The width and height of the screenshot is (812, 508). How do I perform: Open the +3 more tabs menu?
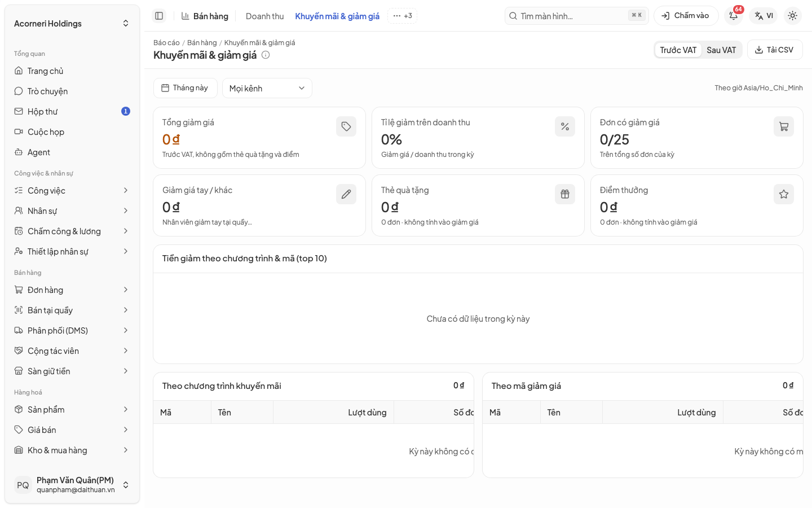[403, 16]
